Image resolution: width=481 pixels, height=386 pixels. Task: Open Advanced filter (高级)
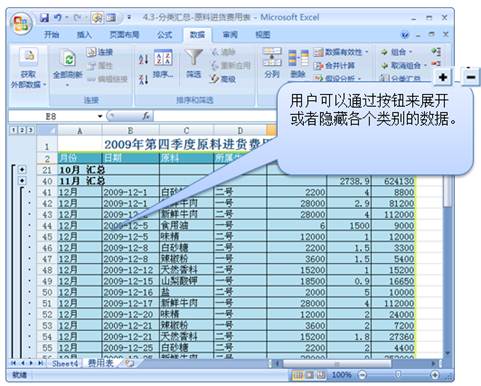pos(223,79)
